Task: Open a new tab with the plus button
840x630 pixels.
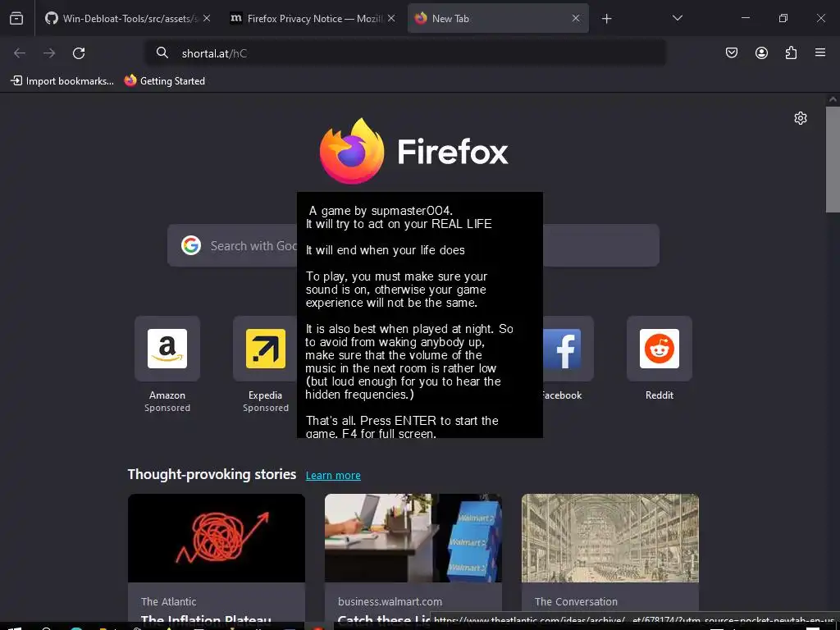Action: 606,19
